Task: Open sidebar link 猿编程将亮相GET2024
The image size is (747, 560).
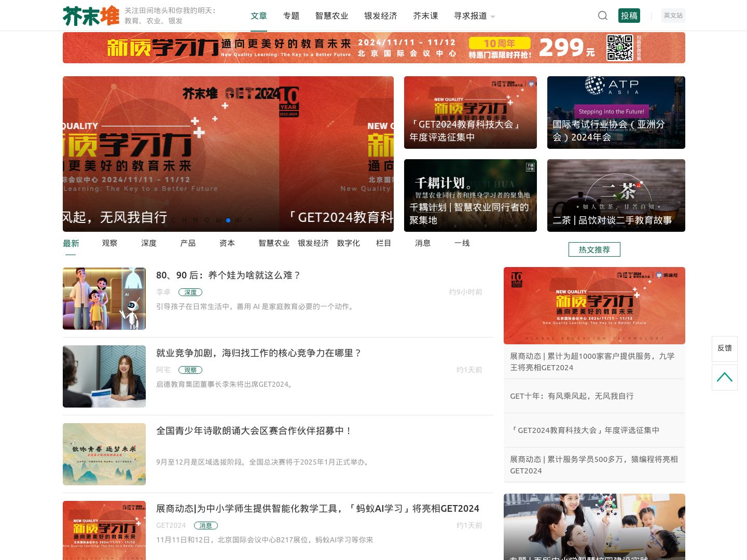Action: pyautogui.click(x=594, y=465)
